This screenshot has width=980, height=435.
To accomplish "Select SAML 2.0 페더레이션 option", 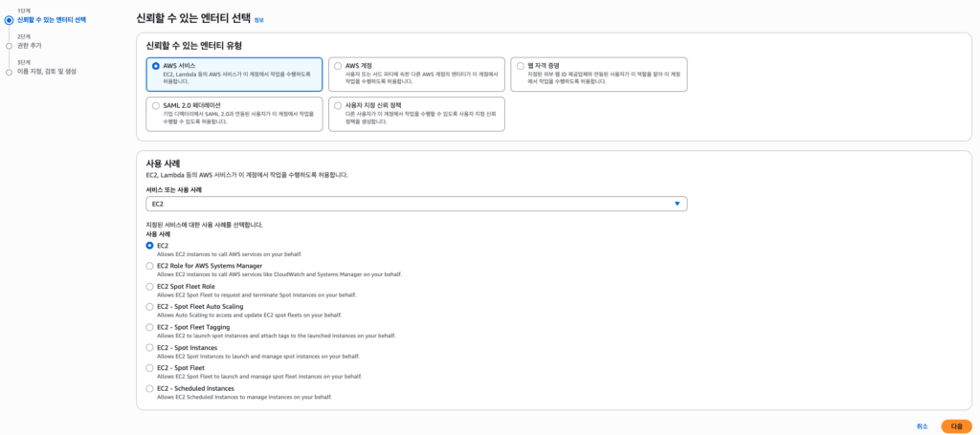I will [156, 105].
